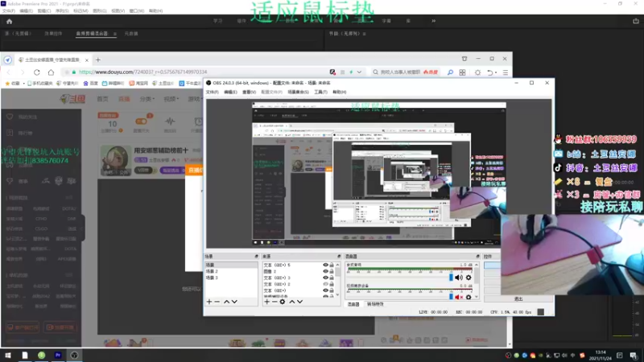Click Premiere Pro icon in taskbar
This screenshot has height=362, width=644.
pos(58,355)
